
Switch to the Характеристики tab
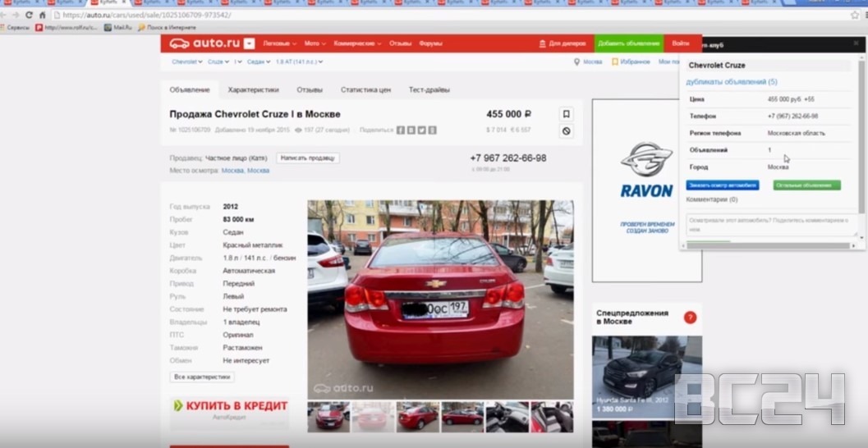pyautogui.click(x=253, y=89)
